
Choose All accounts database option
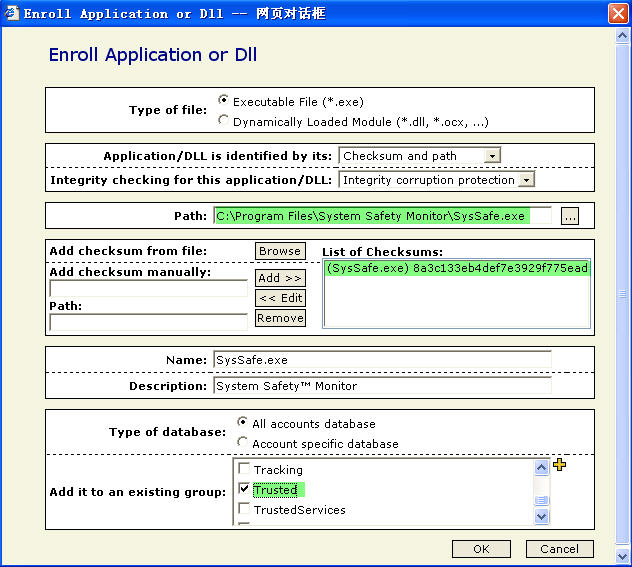click(x=242, y=422)
